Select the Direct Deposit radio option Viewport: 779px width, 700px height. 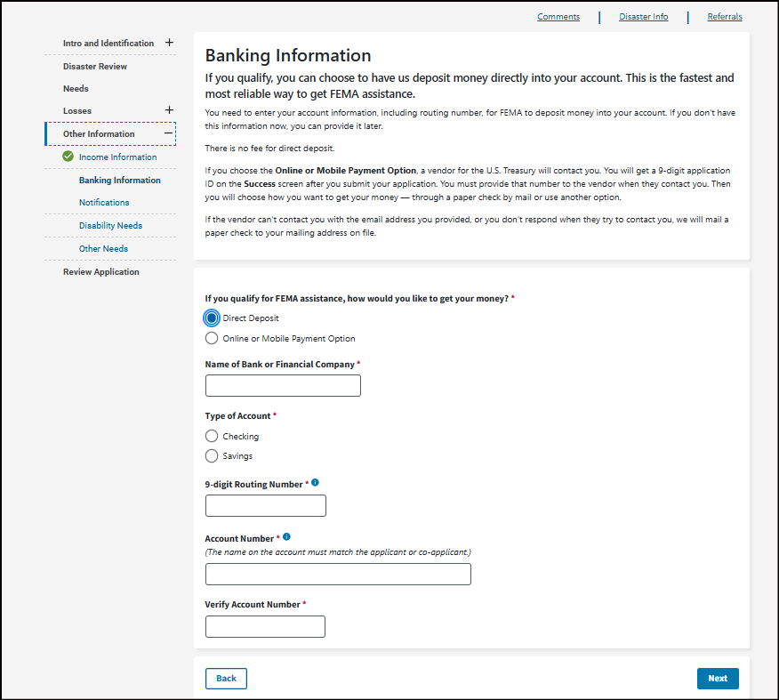[212, 318]
